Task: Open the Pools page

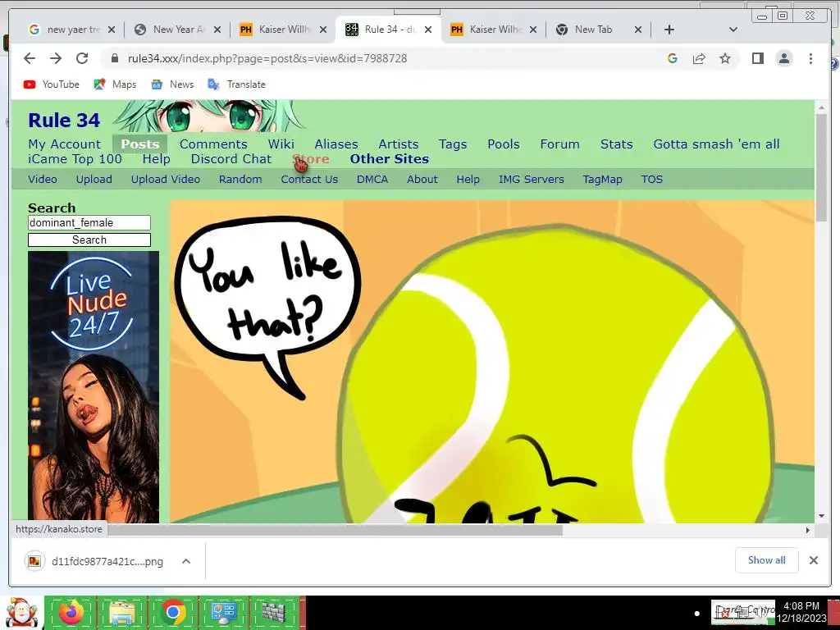Action: (x=504, y=144)
